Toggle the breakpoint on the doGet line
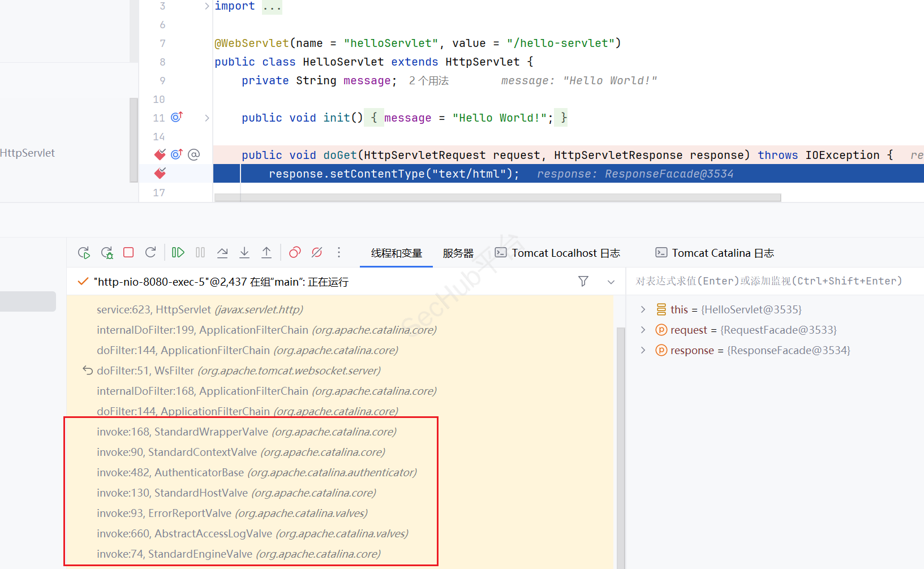The image size is (924, 569). click(x=160, y=154)
